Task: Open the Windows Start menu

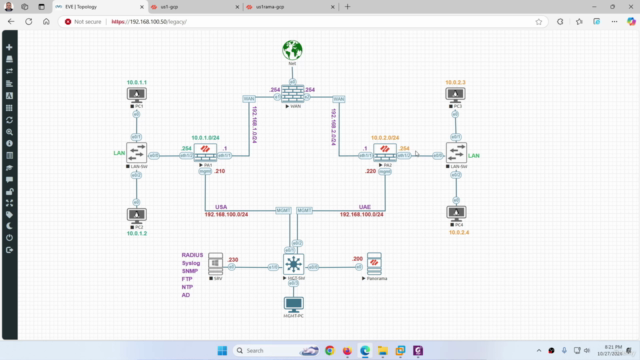Action: 222,351
